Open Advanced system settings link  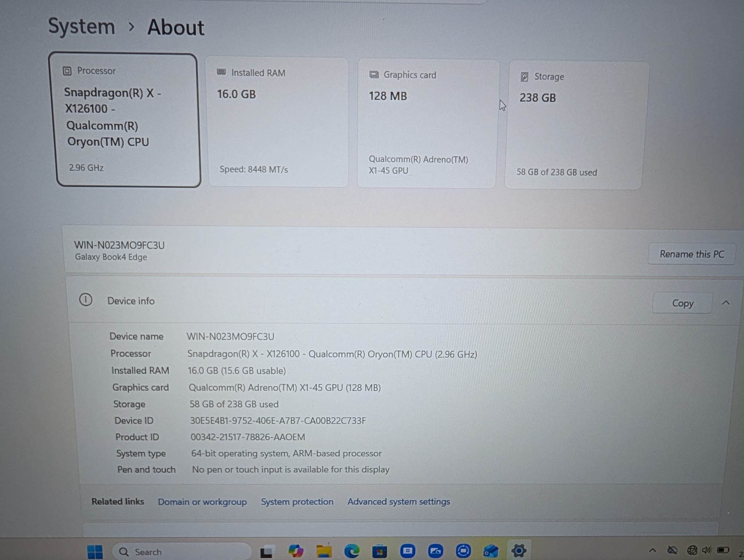(399, 502)
